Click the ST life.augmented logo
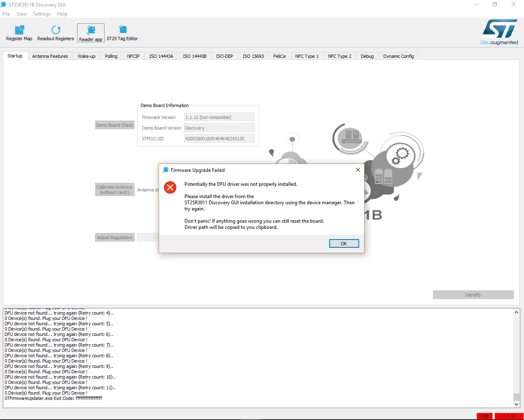The width and height of the screenshot is (524, 420). pyautogui.click(x=499, y=32)
